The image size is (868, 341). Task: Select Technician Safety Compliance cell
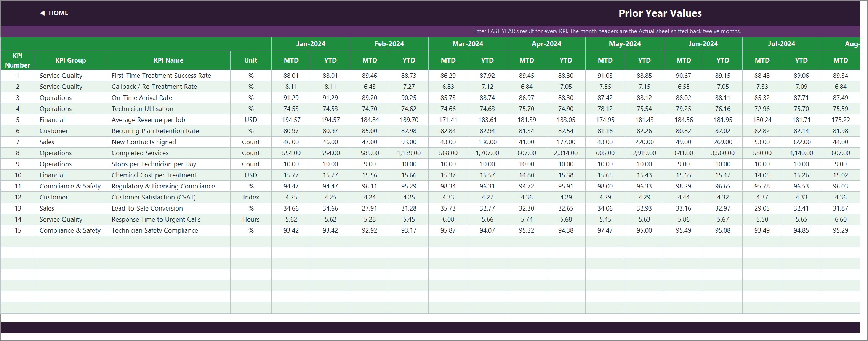168,230
